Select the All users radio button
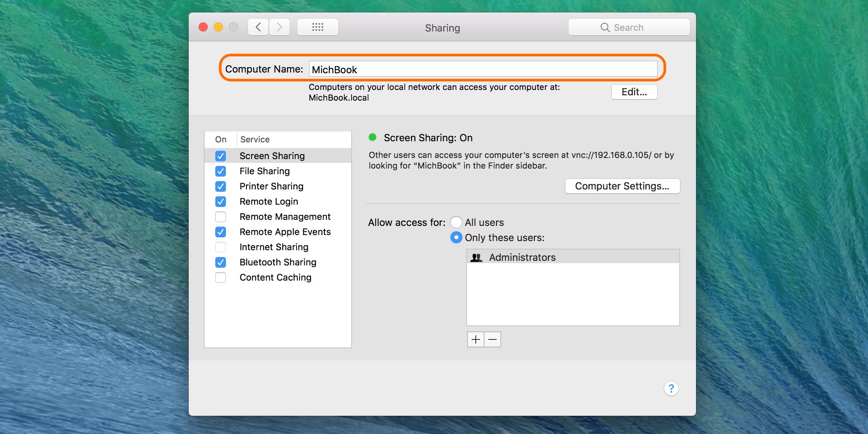The height and width of the screenshot is (434, 868). tap(456, 221)
